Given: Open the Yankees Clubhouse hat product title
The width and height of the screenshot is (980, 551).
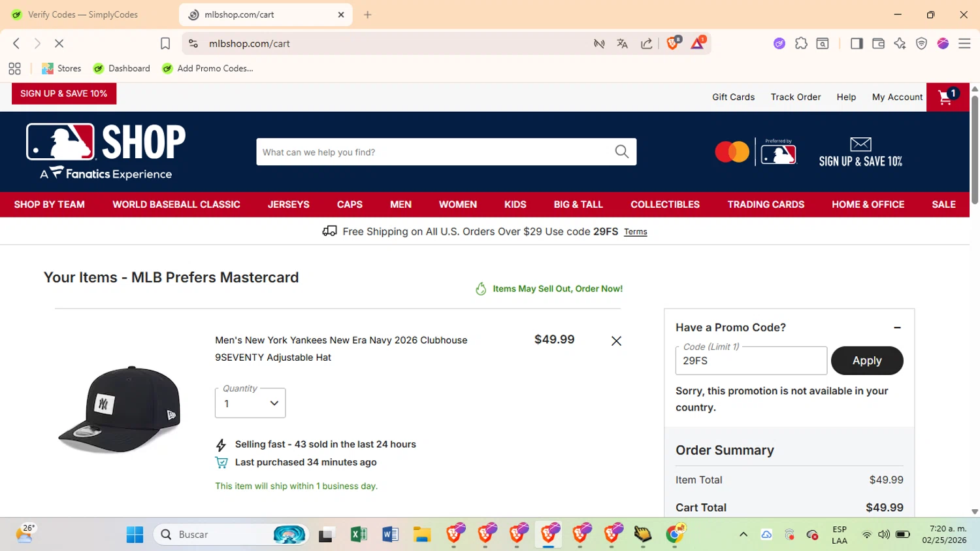Looking at the screenshot, I should [341, 349].
